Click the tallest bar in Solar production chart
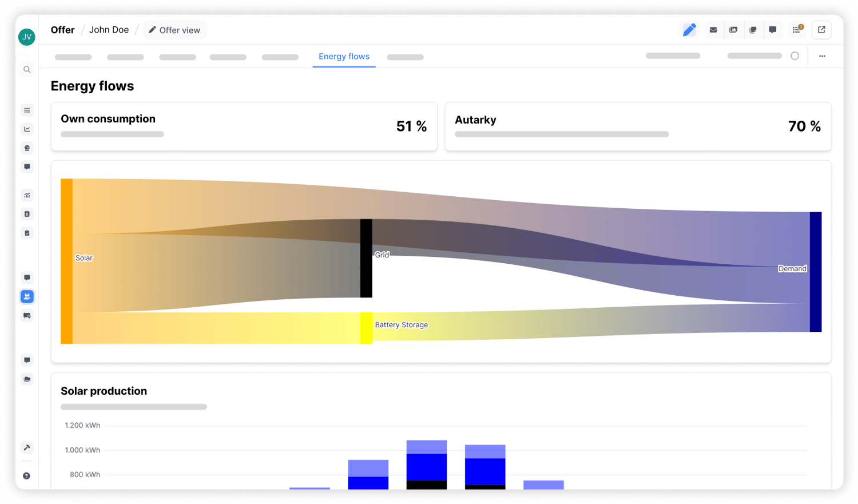The height and width of the screenshot is (504, 858). [x=427, y=465]
